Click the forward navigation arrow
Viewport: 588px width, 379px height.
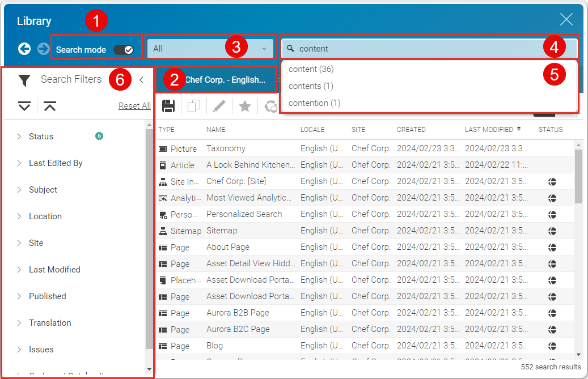click(x=43, y=49)
